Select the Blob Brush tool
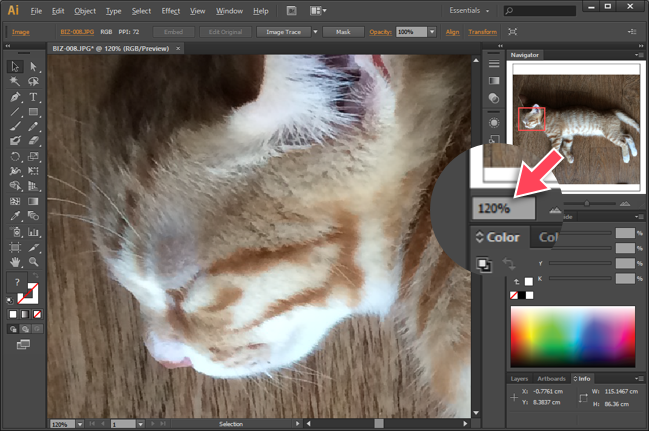The height and width of the screenshot is (431, 649). 15,141
